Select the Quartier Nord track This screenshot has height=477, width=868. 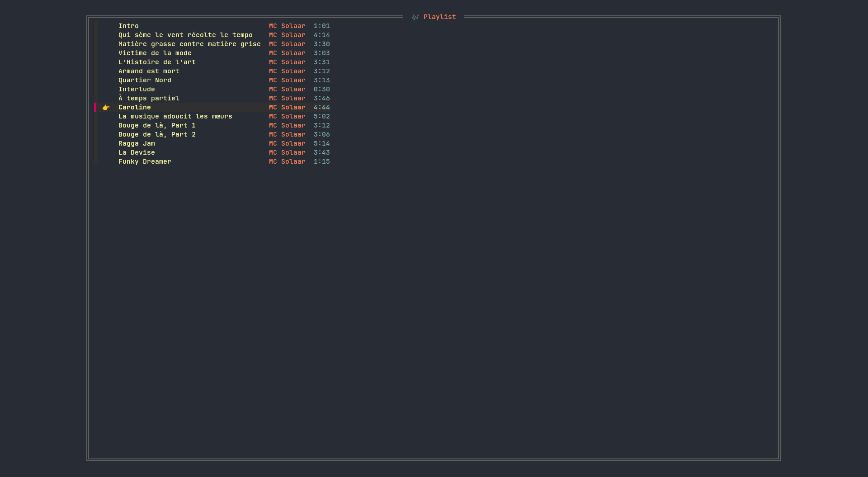(x=145, y=80)
